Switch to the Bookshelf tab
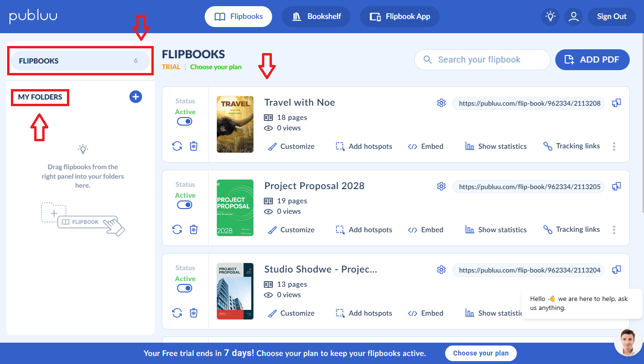 pos(316,17)
